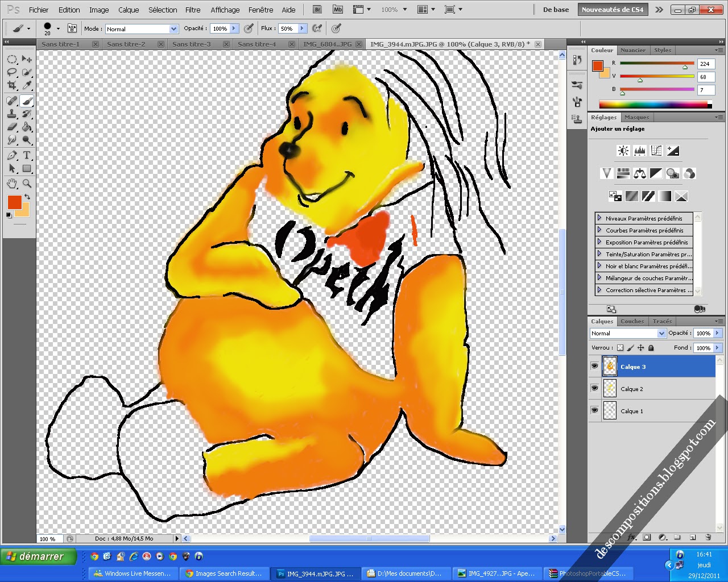Select the History Brush tool
The image size is (728, 582).
(x=27, y=114)
